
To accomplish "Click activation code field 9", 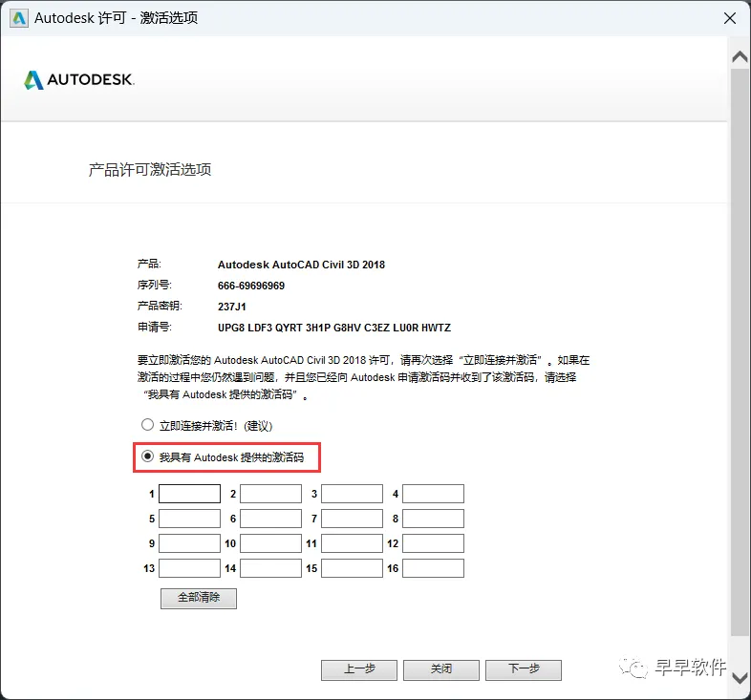I will [190, 543].
